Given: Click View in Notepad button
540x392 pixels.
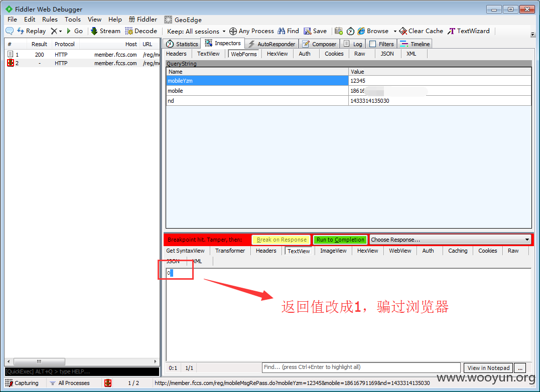Looking at the screenshot, I should point(488,368).
